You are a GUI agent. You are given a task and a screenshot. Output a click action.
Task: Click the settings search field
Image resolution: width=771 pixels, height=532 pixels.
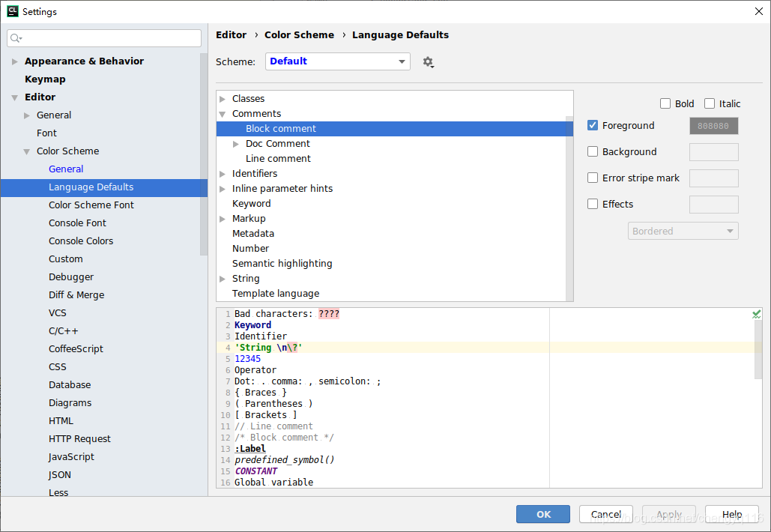point(104,38)
